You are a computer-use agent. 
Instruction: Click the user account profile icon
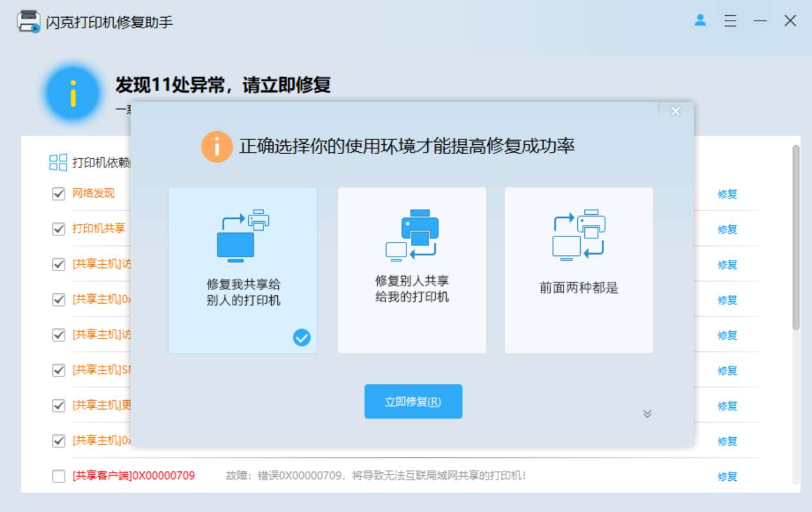(700, 21)
